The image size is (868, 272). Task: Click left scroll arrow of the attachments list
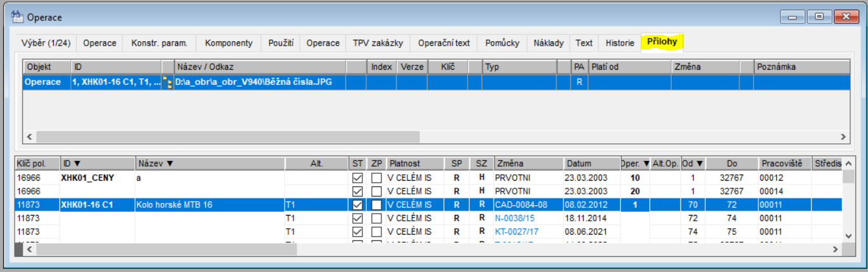point(29,137)
